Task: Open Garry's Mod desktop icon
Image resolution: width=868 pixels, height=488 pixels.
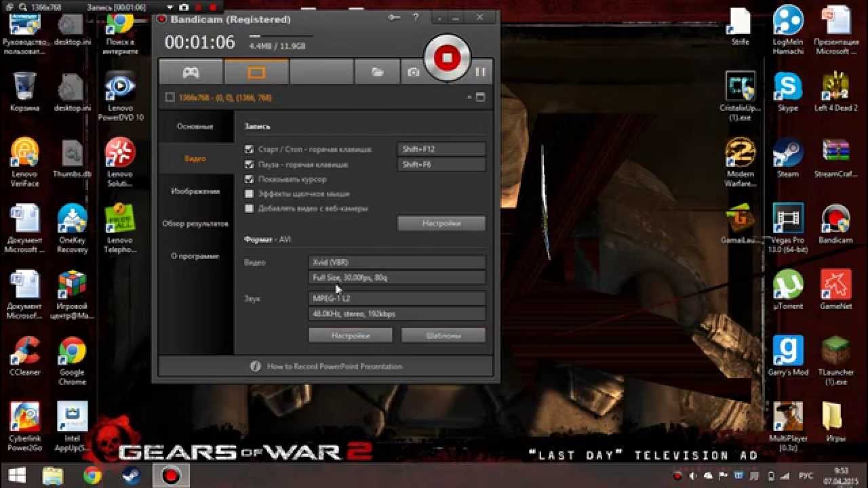Action: pyautogui.click(x=788, y=357)
